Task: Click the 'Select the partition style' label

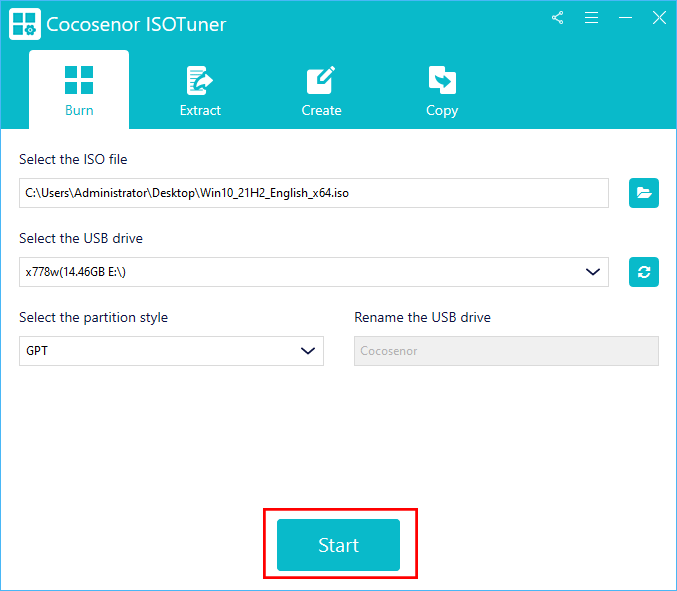Action: (x=93, y=317)
